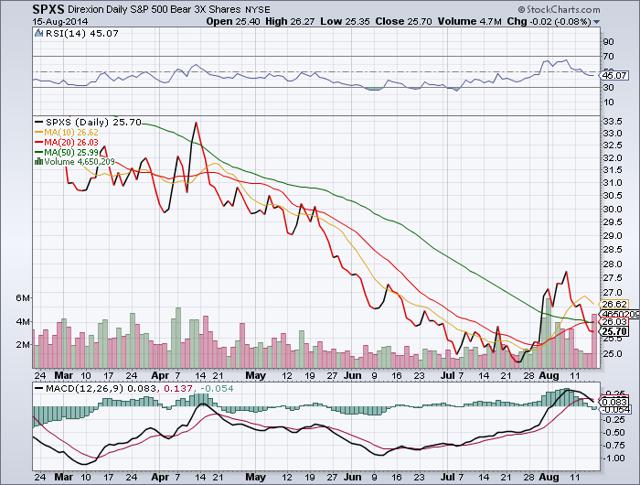Click the Aug label on MACD axis
Image resolution: width=640 pixels, height=485 pixels.
(x=549, y=476)
